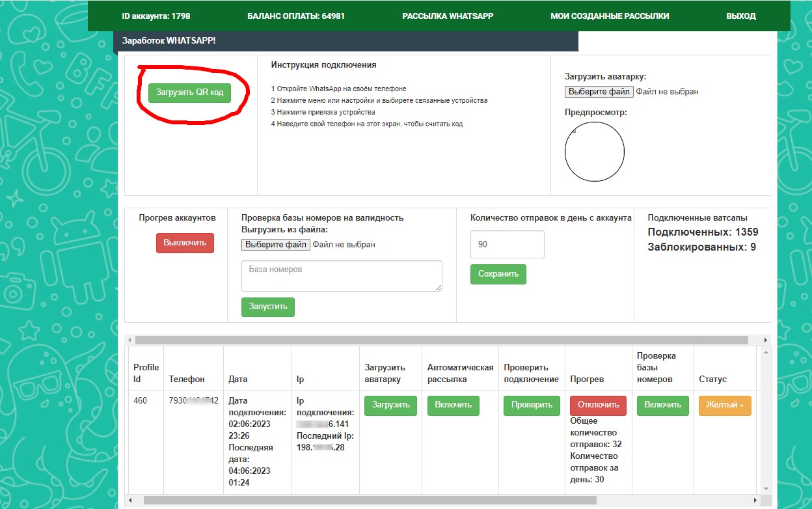Choose an avatar file under Загрузить аватарку

[599, 92]
